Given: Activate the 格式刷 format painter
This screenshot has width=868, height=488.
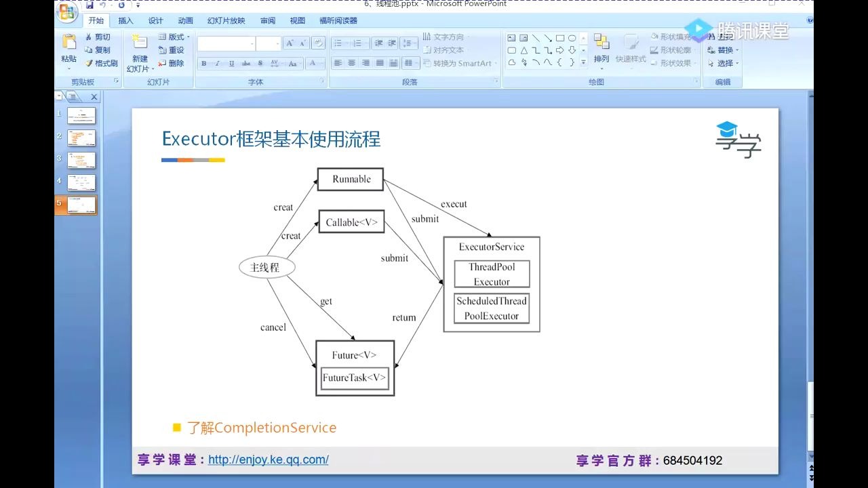Looking at the screenshot, I should click(101, 63).
